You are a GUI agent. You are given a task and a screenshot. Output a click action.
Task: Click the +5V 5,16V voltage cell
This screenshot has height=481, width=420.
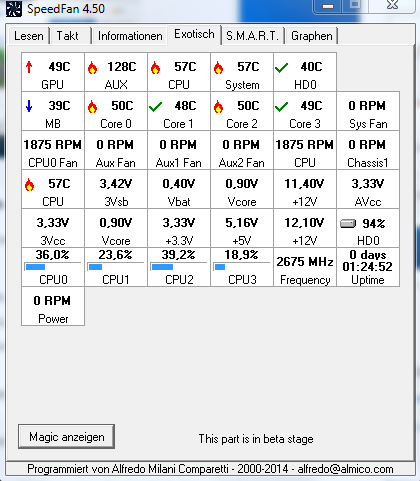point(242,228)
